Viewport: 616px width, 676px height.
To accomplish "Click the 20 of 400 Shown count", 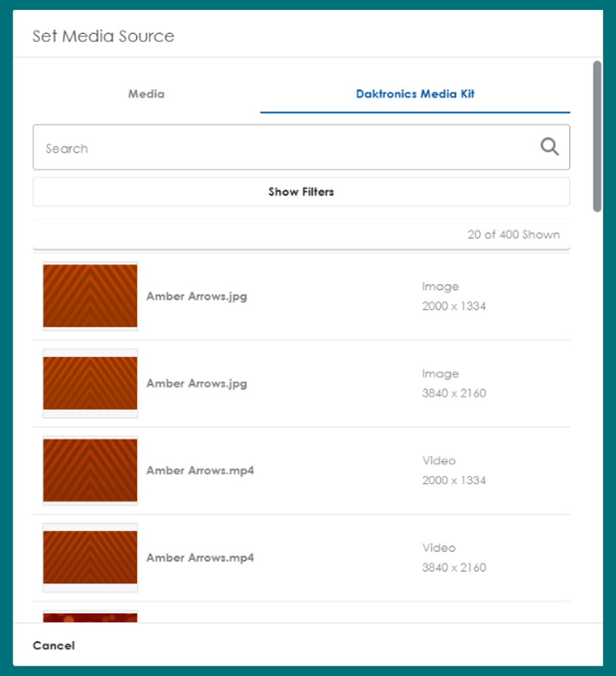I will click(513, 235).
